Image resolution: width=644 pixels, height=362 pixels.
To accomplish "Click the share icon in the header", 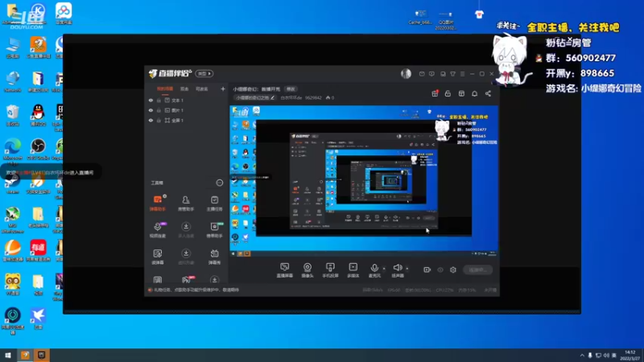I will click(x=488, y=93).
